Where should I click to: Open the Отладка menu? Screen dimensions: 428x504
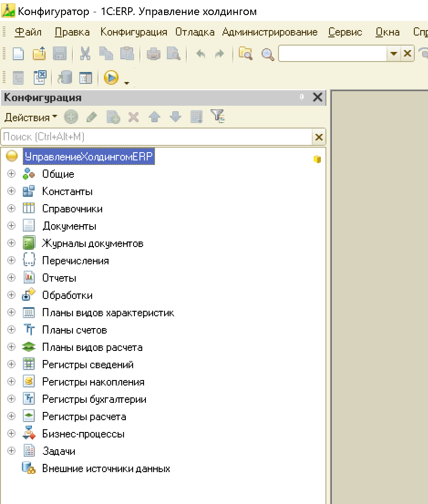coord(195,32)
